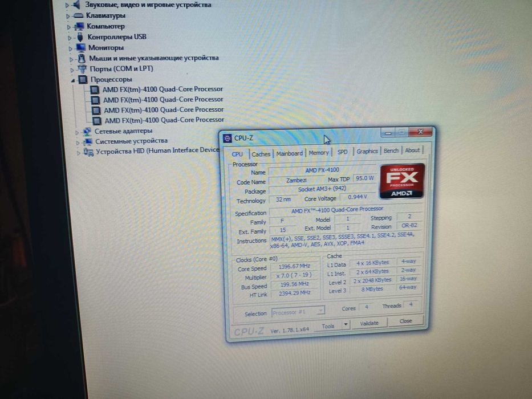Screen dimensions: 532x399
Task: Select the first AMD FX(tm)-4100 Quad-Core Processor row
Action: 163,89
